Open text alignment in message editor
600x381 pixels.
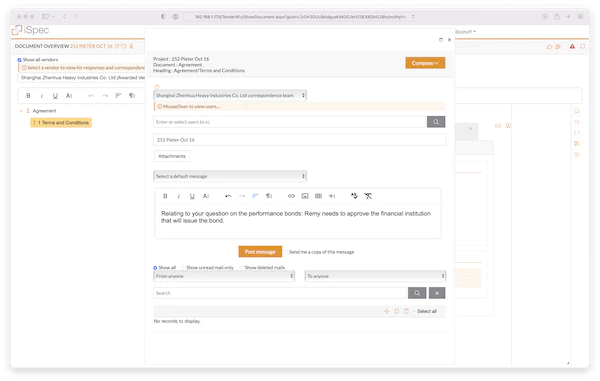coord(255,196)
